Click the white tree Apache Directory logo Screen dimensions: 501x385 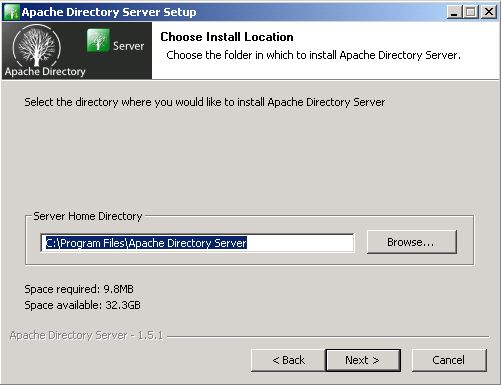pyautogui.click(x=37, y=46)
